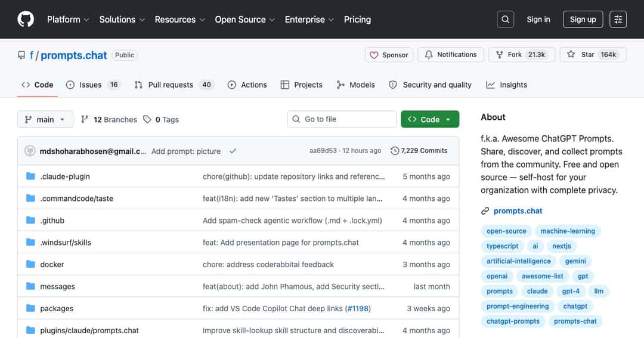Open the Insights tab
Image resolution: width=644 pixels, height=338 pixels.
click(x=506, y=85)
